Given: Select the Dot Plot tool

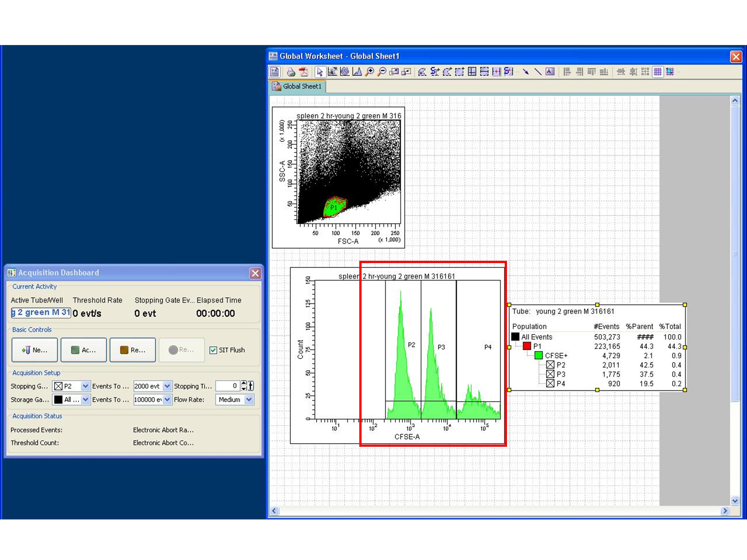Looking at the screenshot, I should [x=332, y=72].
